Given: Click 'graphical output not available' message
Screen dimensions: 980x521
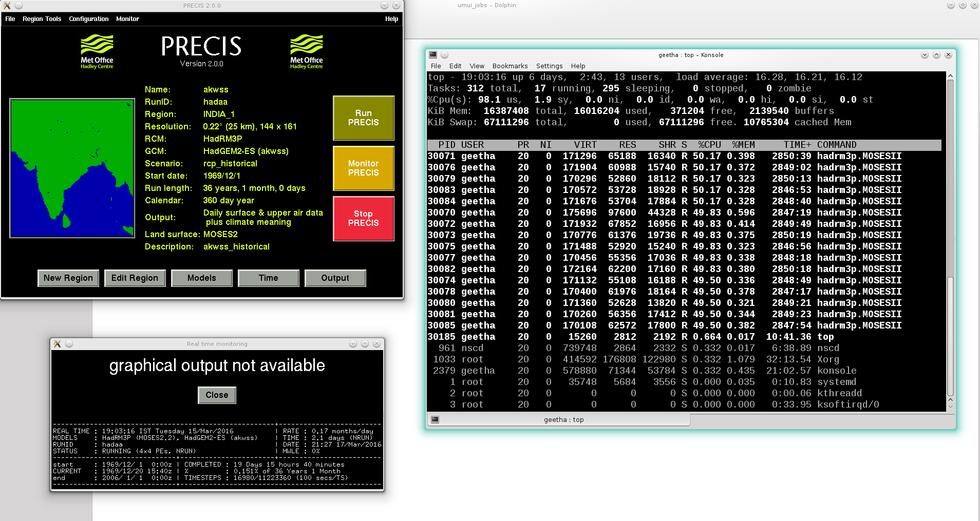Looking at the screenshot, I should tap(217, 365).
